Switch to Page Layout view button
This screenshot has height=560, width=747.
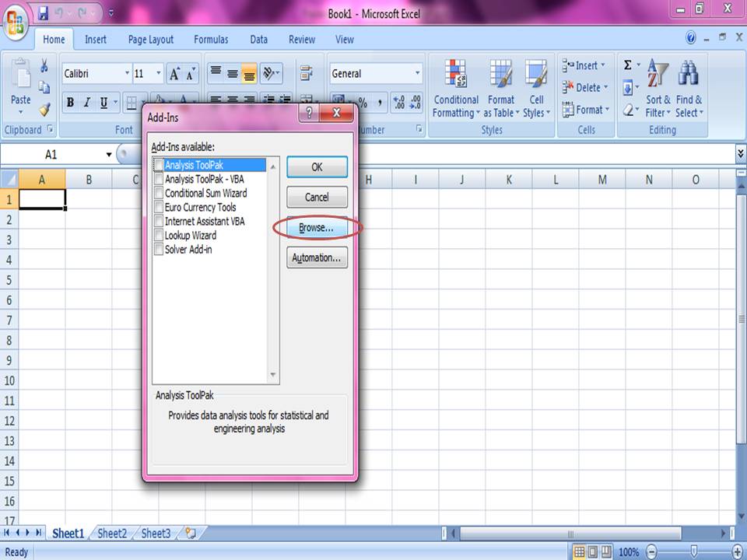pyautogui.click(x=593, y=552)
